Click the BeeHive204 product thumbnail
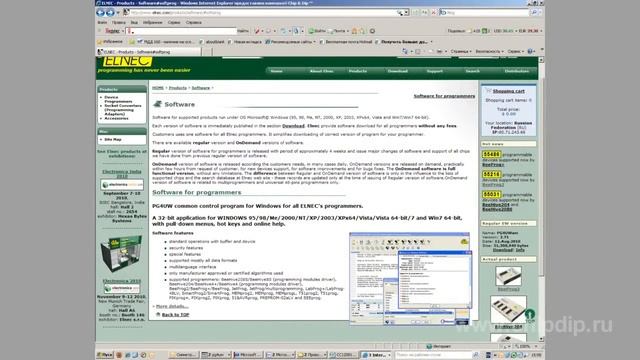640x360 pixels. [508, 309]
